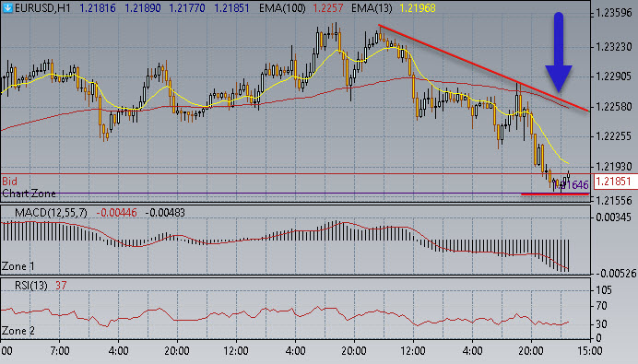Click the yellow EMA(13) value 1.21968
The width and height of the screenshot is (638, 364).
coord(418,8)
